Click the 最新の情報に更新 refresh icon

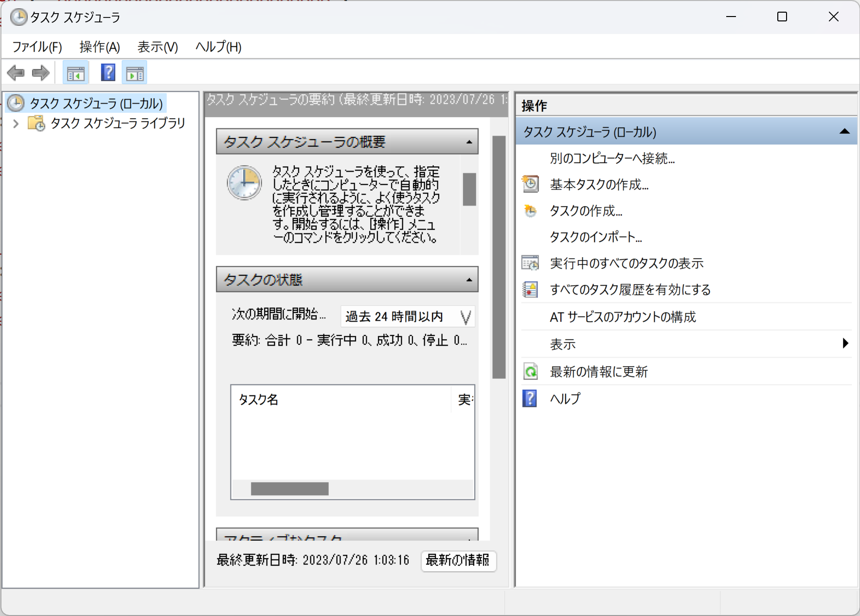530,371
